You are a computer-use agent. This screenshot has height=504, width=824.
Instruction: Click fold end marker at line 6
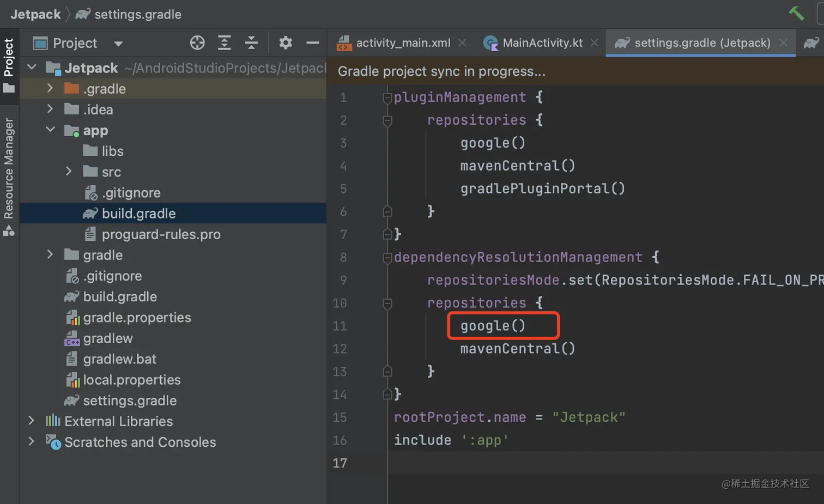pyautogui.click(x=387, y=211)
